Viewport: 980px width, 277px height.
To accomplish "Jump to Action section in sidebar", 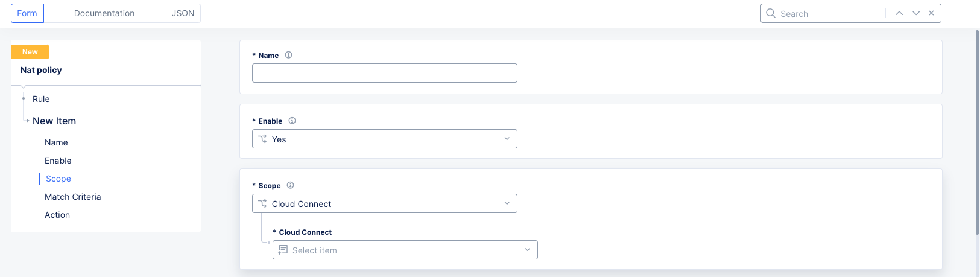I will tap(57, 215).
